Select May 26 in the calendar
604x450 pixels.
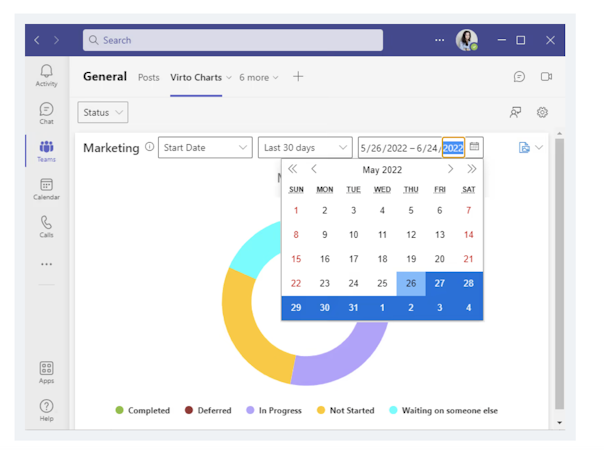coord(411,284)
